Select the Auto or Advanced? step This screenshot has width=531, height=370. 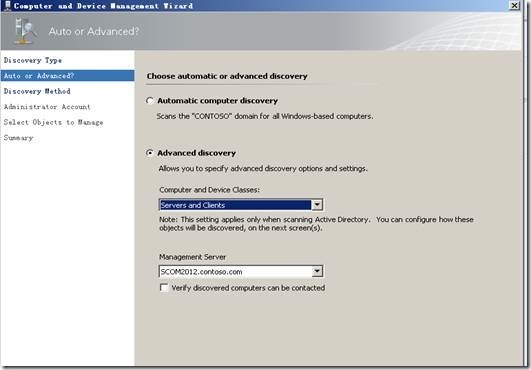pyautogui.click(x=67, y=76)
